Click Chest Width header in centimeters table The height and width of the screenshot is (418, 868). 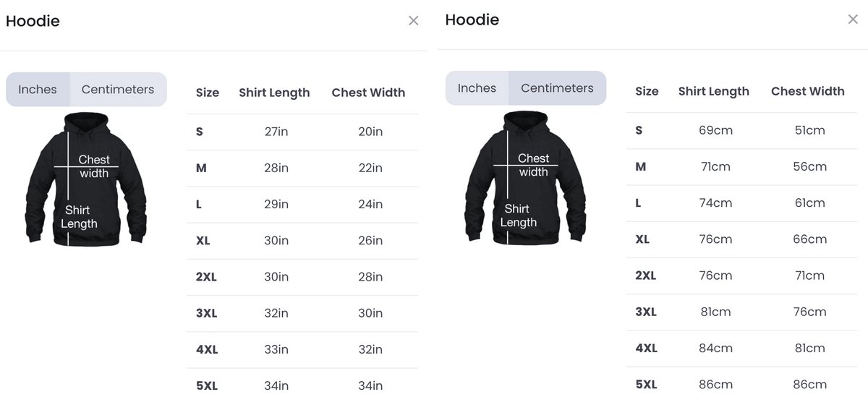pyautogui.click(x=808, y=91)
